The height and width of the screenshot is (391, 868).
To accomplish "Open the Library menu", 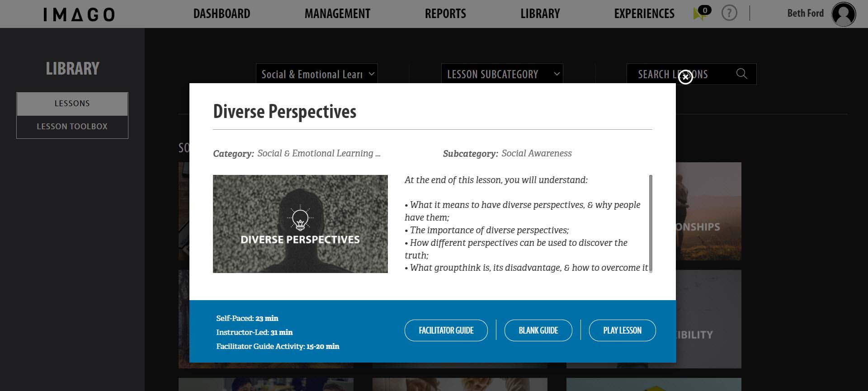I will [x=540, y=14].
